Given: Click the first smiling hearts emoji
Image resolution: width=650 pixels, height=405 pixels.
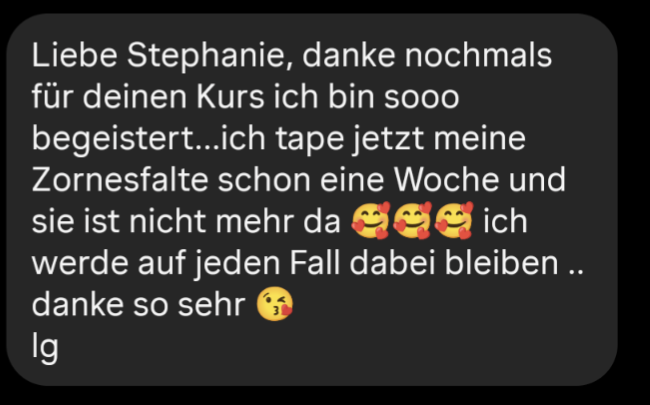Looking at the screenshot, I should pyautogui.click(x=371, y=221).
